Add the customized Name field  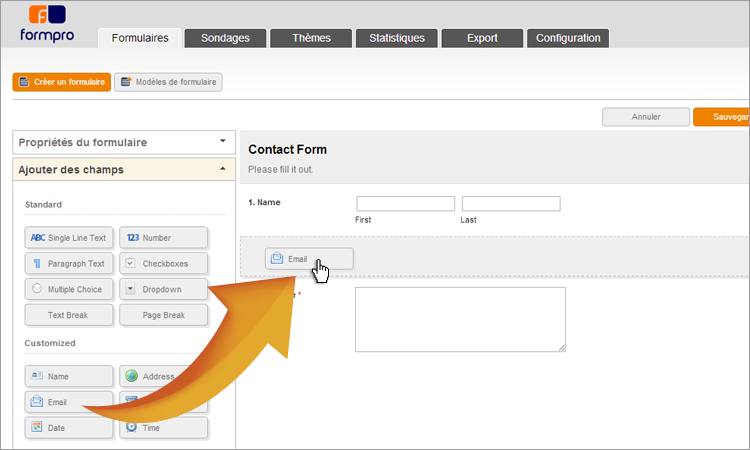[x=69, y=376]
